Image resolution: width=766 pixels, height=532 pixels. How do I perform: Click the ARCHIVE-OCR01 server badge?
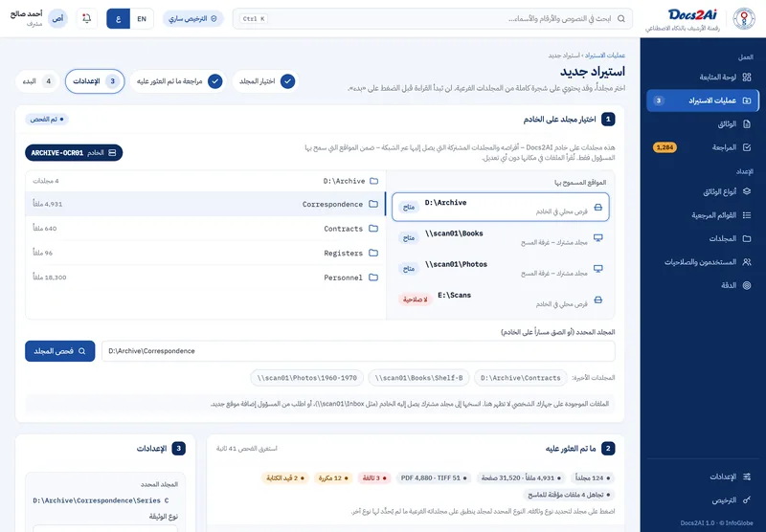tap(74, 153)
